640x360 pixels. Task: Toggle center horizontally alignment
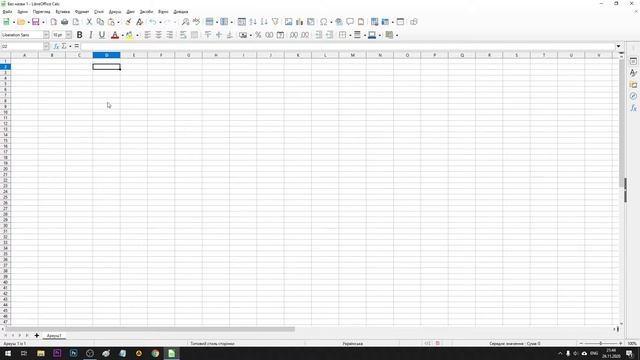(158, 35)
